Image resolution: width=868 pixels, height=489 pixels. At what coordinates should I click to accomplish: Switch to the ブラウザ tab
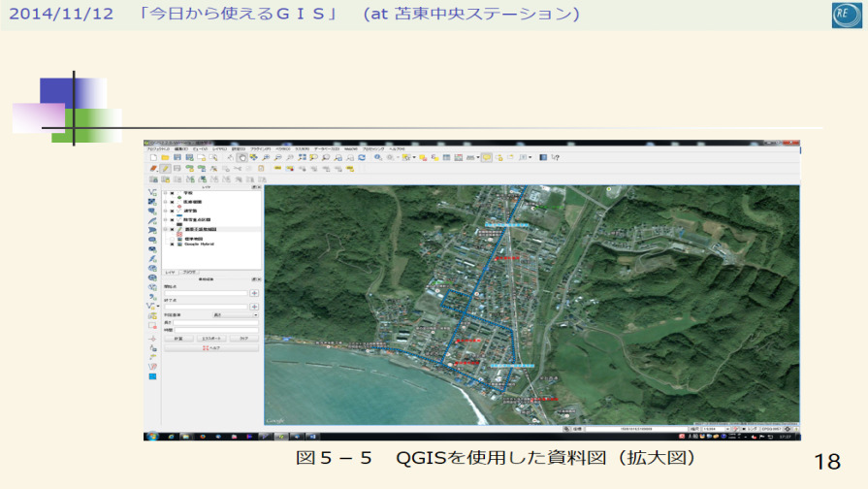click(190, 274)
